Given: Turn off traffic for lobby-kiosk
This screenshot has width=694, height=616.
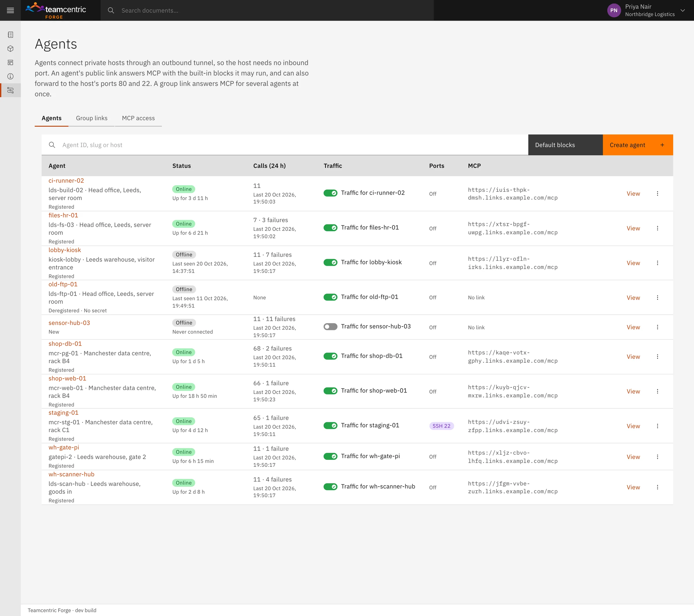Looking at the screenshot, I should point(330,262).
